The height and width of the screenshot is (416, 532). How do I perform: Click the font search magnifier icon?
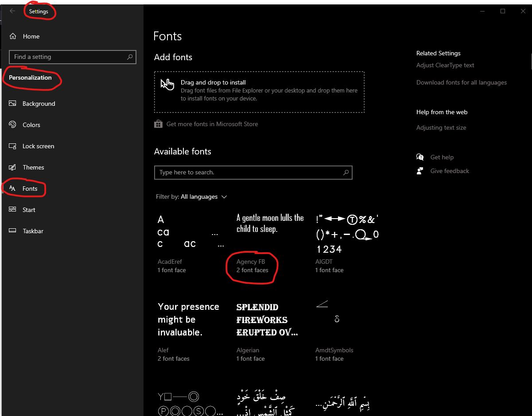(x=346, y=172)
